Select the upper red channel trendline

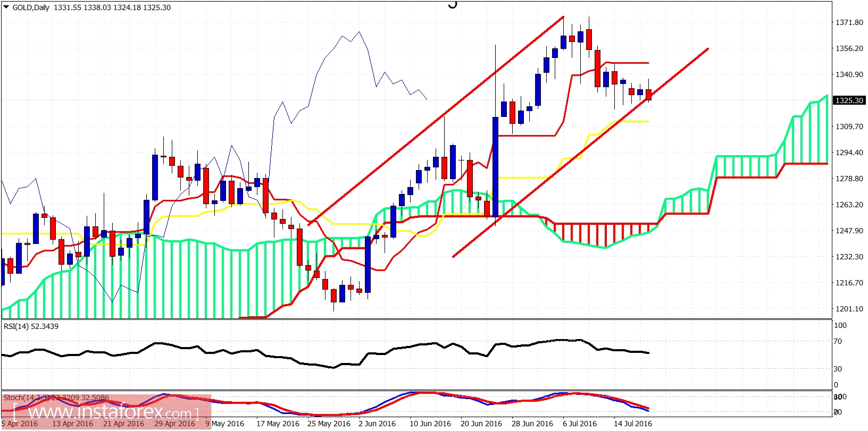pos(436,121)
